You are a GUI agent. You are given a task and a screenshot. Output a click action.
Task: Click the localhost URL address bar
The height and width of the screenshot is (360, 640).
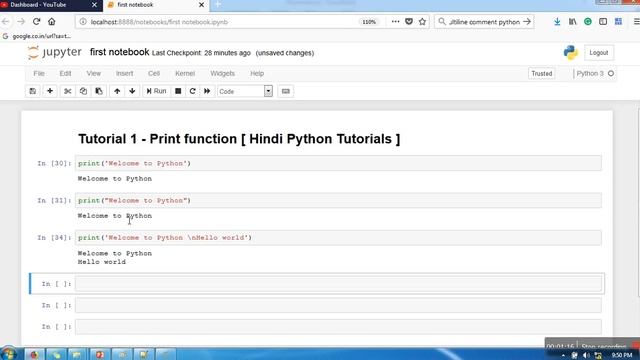(216, 22)
